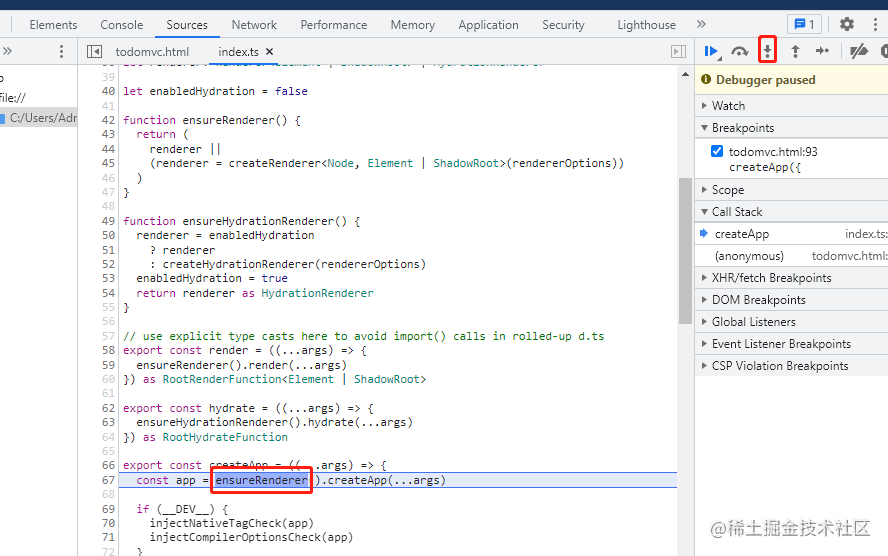
Task: Switch to the Elements tab
Action: coord(53,25)
